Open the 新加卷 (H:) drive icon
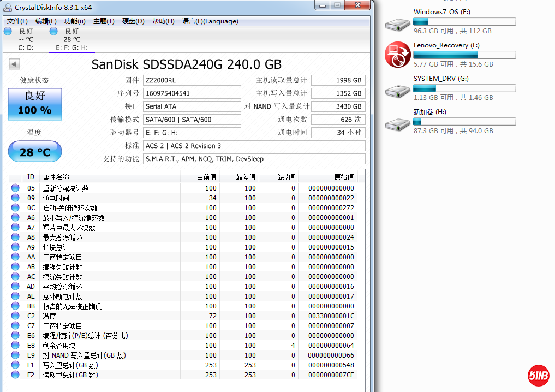 [397, 123]
